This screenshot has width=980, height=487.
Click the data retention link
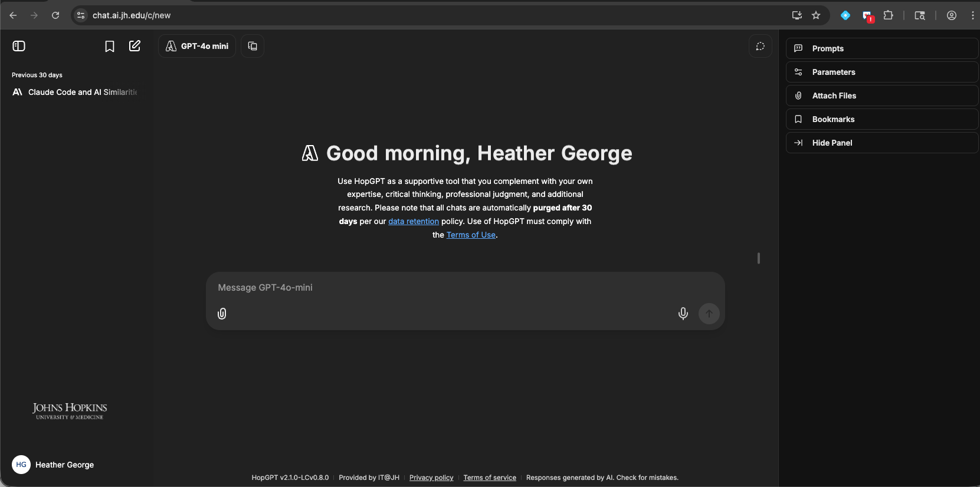tap(414, 221)
